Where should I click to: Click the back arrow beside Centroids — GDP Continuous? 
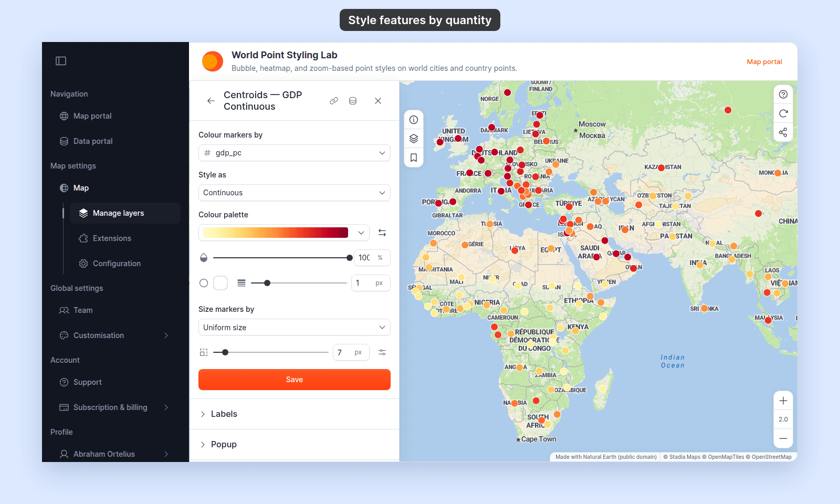click(x=211, y=101)
